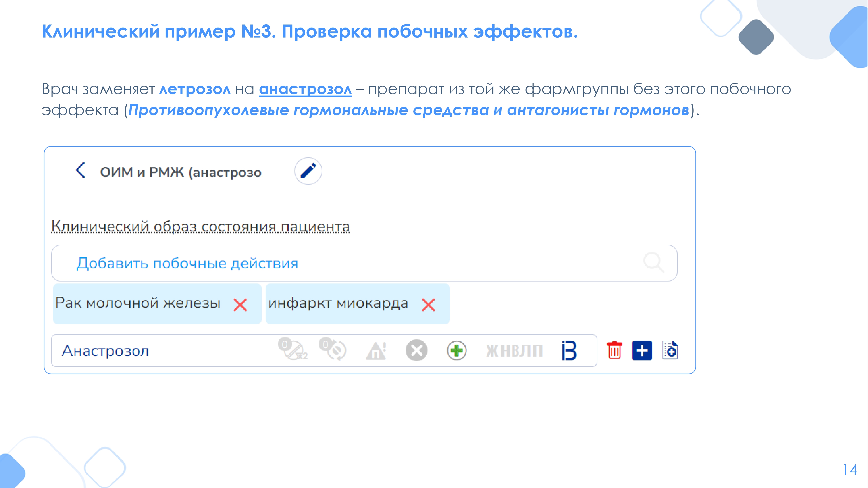Image resolution: width=868 pixels, height=488 pixels.
Task: Click the green cross pharmacy icon
Action: coord(457,350)
